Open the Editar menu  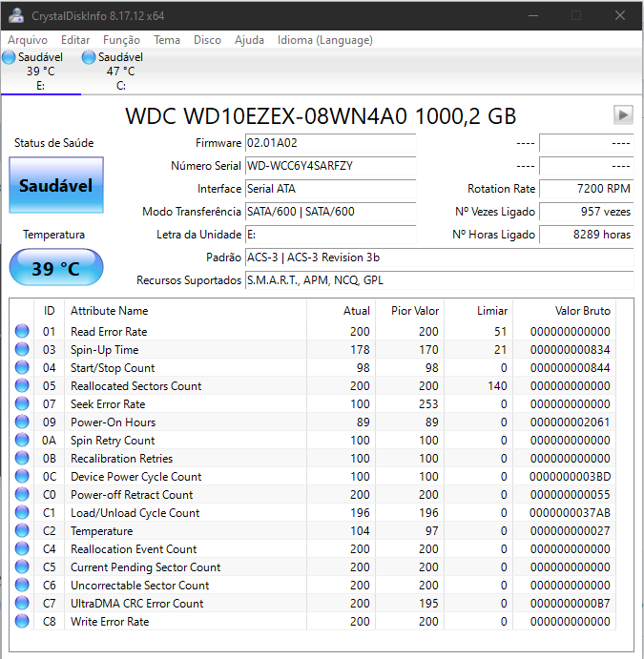click(75, 40)
